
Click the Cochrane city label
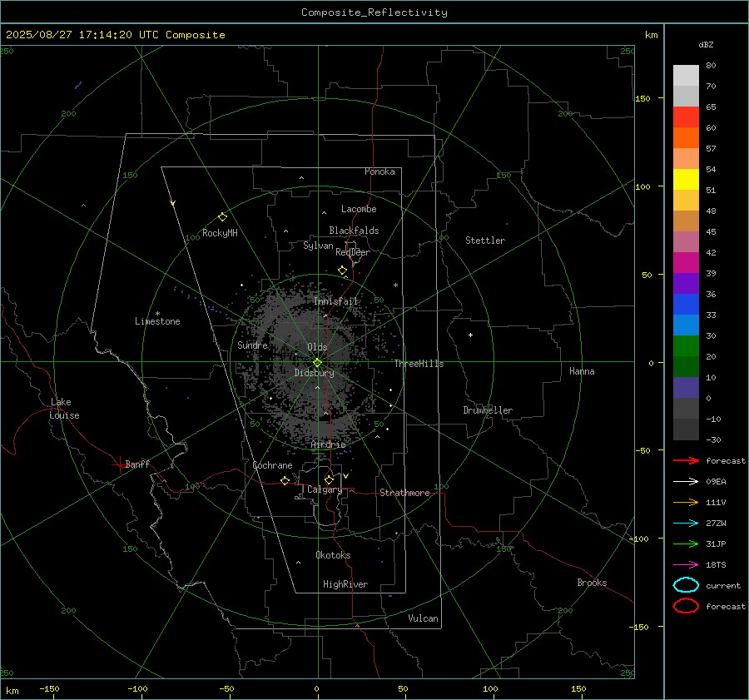click(x=272, y=465)
